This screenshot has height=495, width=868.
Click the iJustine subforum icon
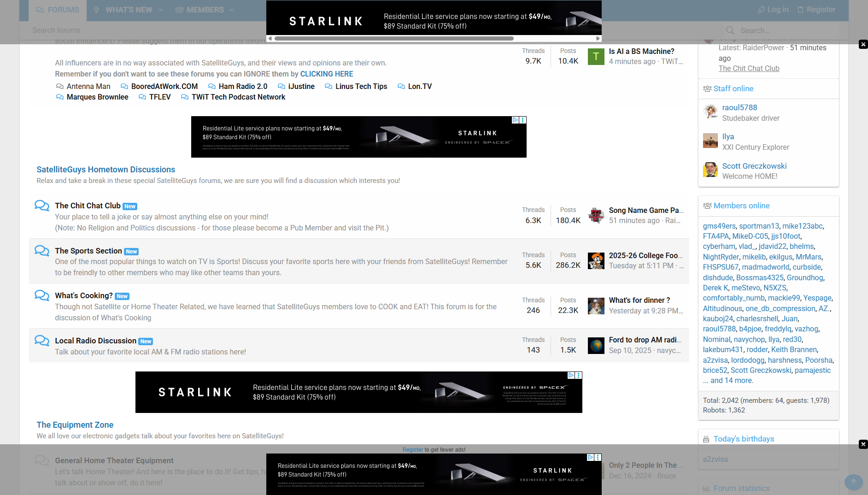(x=282, y=86)
